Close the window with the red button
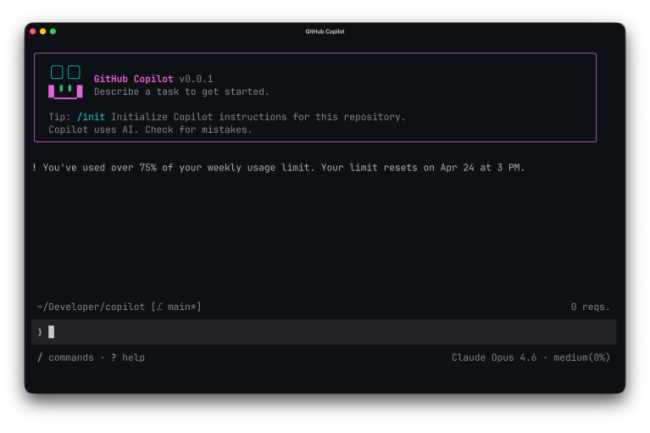Viewport: 650px width, 433px height. pyautogui.click(x=33, y=31)
